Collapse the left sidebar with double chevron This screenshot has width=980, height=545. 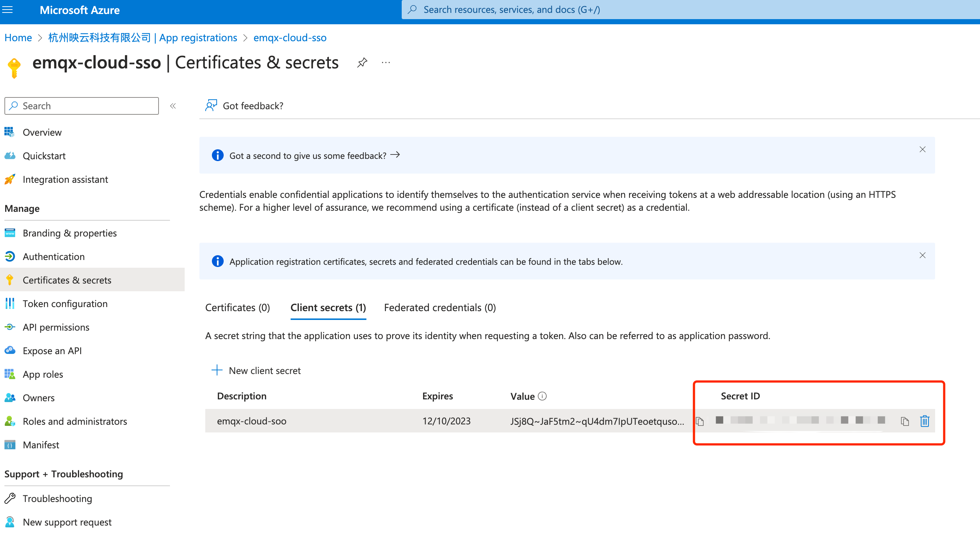(x=173, y=106)
